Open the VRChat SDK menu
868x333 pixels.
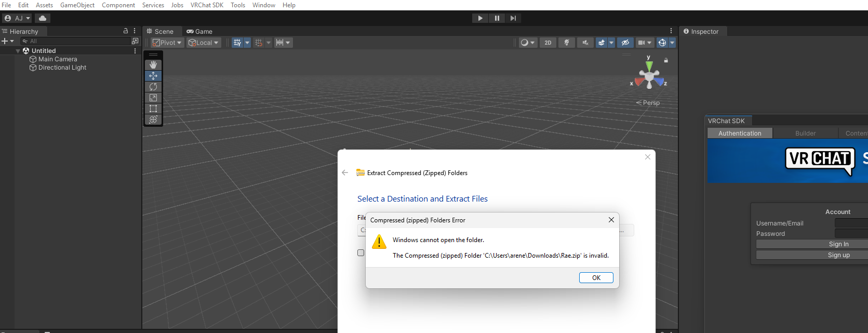(207, 5)
